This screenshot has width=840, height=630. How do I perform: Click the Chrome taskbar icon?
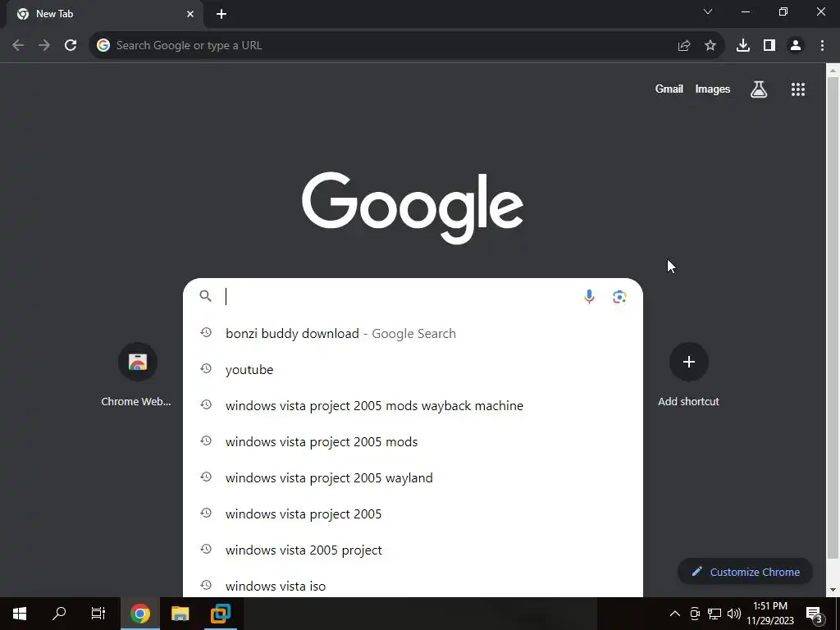(x=139, y=614)
